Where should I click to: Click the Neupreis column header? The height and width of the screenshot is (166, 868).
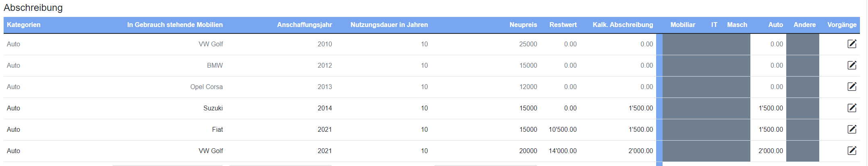pos(523,25)
